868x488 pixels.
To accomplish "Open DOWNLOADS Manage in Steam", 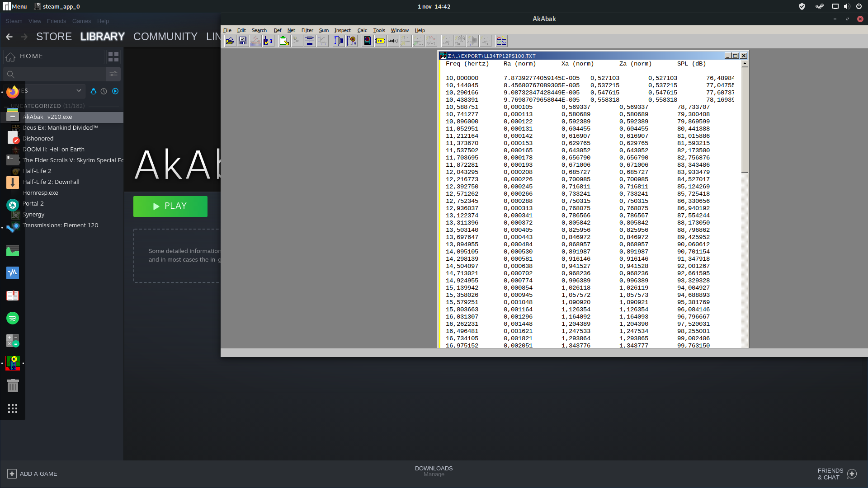I will 434,471.
